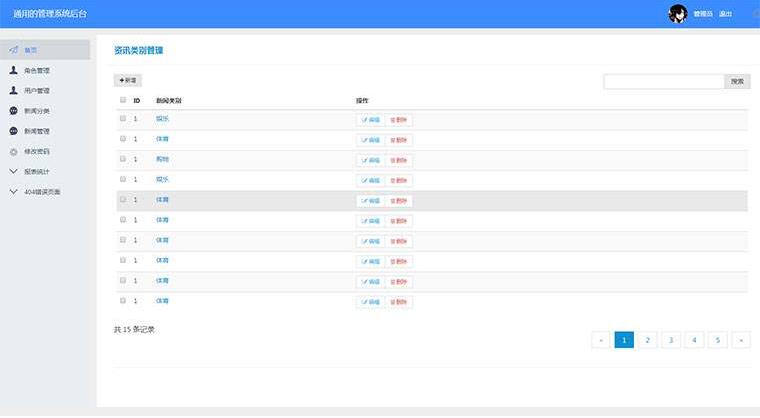760x418 pixels.
Task: Click the person icon beside 用户管理
Action: tap(14, 91)
